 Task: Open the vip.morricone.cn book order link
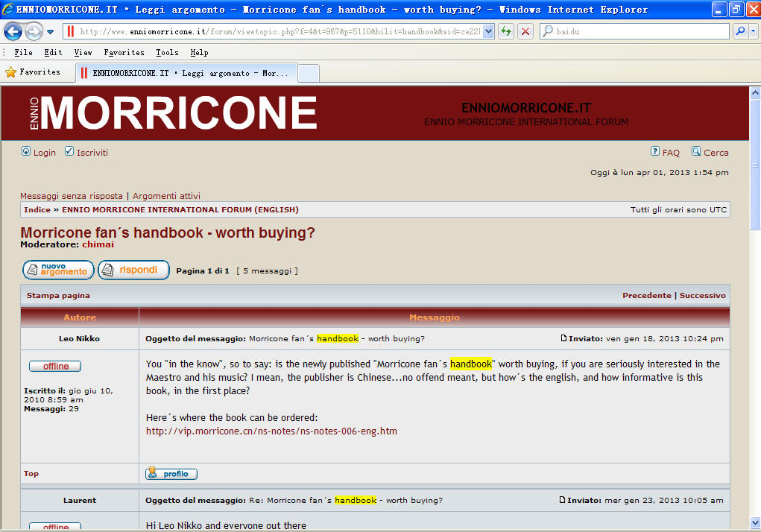(x=271, y=431)
